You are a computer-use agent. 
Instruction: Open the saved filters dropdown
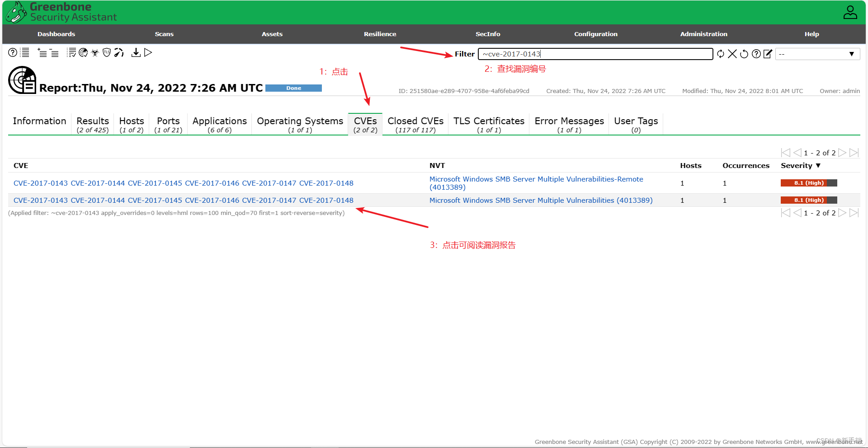[x=817, y=54]
